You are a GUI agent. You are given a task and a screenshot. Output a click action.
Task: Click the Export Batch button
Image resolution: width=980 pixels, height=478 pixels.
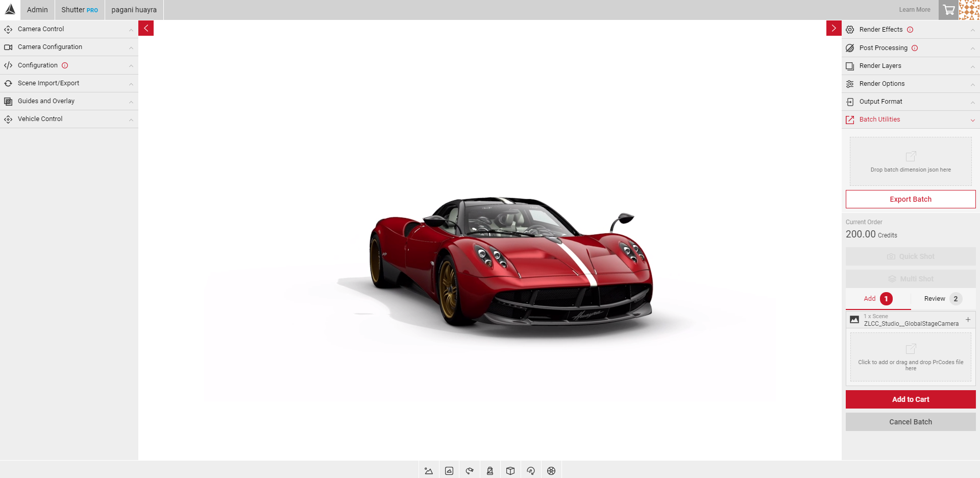911,199
